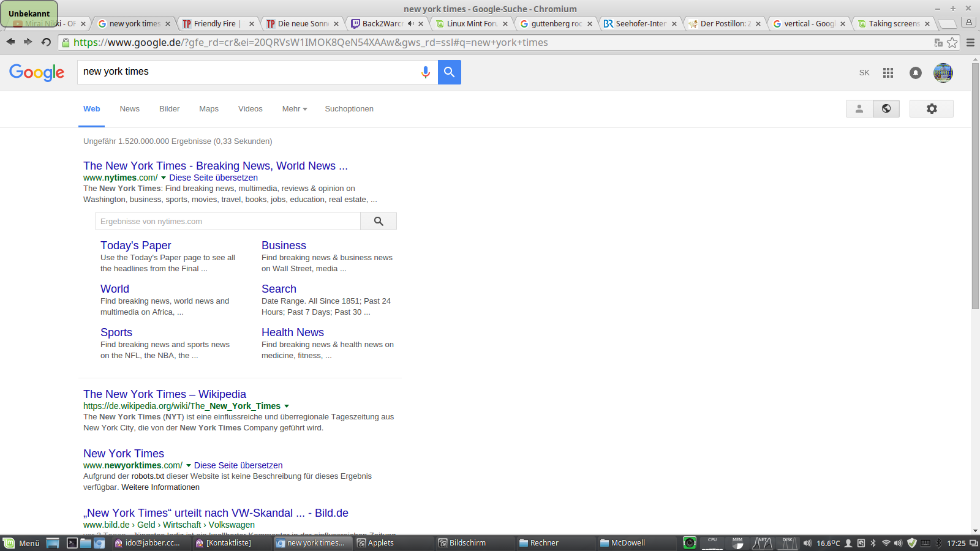This screenshot has width=980, height=551.
Task: Open the Today's Paper sitelink
Action: pos(135,246)
